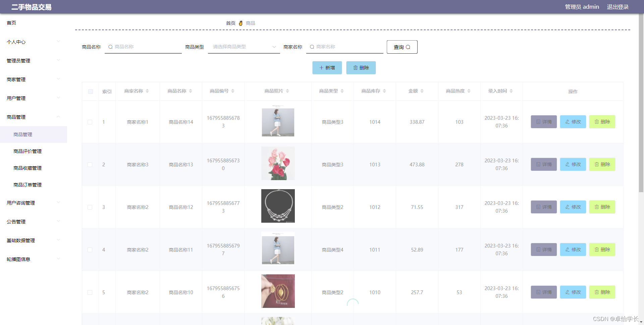The image size is (644, 325).
Task: Click sort arrows on 商品名称 column header
Action: click(x=191, y=91)
